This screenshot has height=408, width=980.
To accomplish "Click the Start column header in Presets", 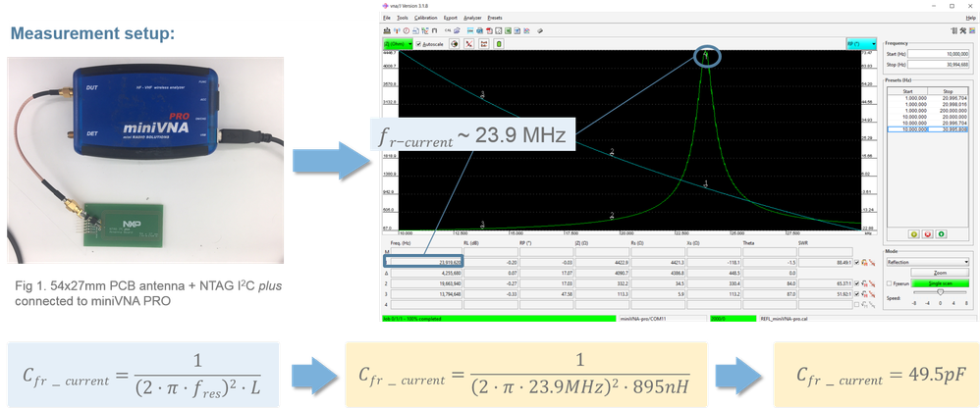I will coord(907,91).
